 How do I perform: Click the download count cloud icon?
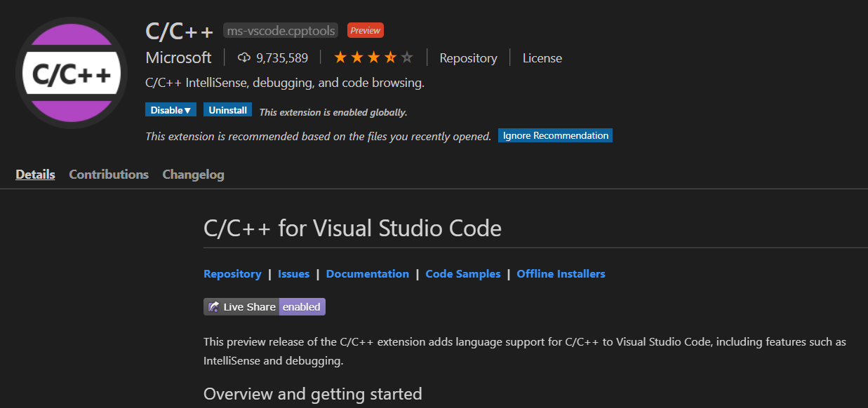[x=244, y=57]
